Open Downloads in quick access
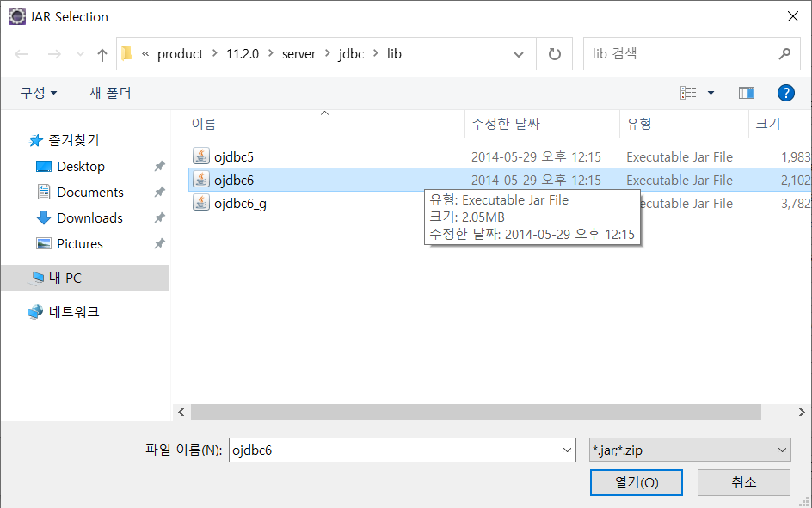 (89, 218)
